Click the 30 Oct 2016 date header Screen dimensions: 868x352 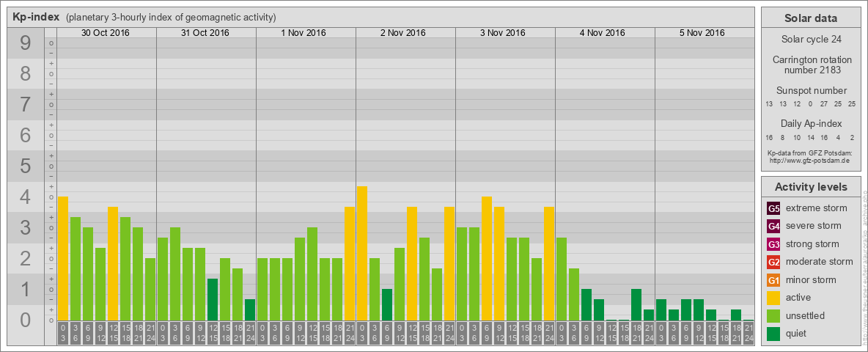pyautogui.click(x=105, y=33)
